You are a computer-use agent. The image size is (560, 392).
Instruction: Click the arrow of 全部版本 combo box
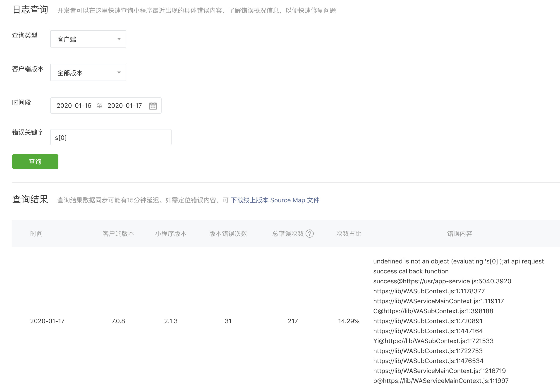(x=119, y=72)
